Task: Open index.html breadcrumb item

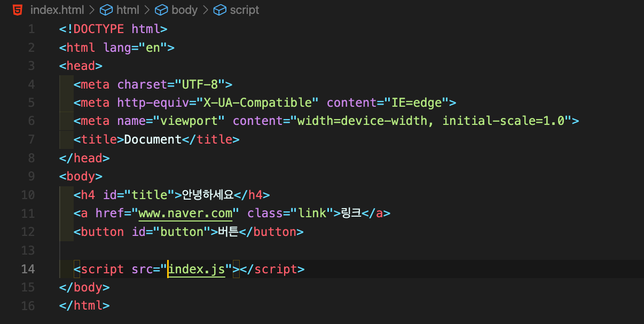Action: tap(58, 10)
